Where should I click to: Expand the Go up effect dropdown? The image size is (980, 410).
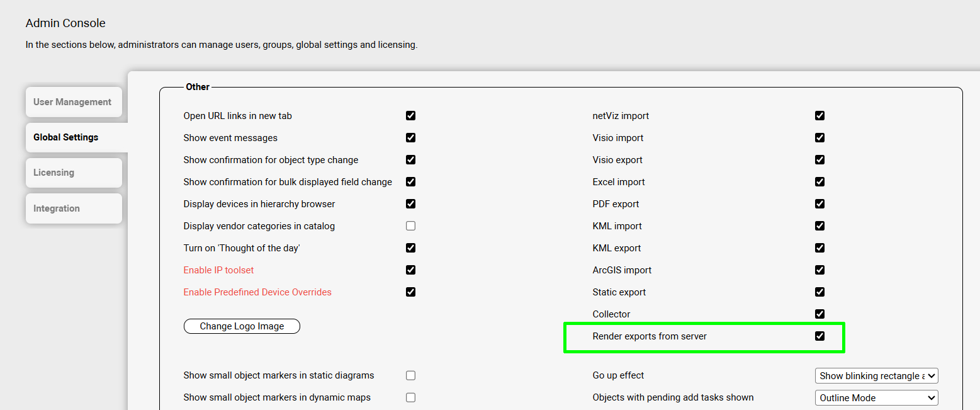(876, 376)
